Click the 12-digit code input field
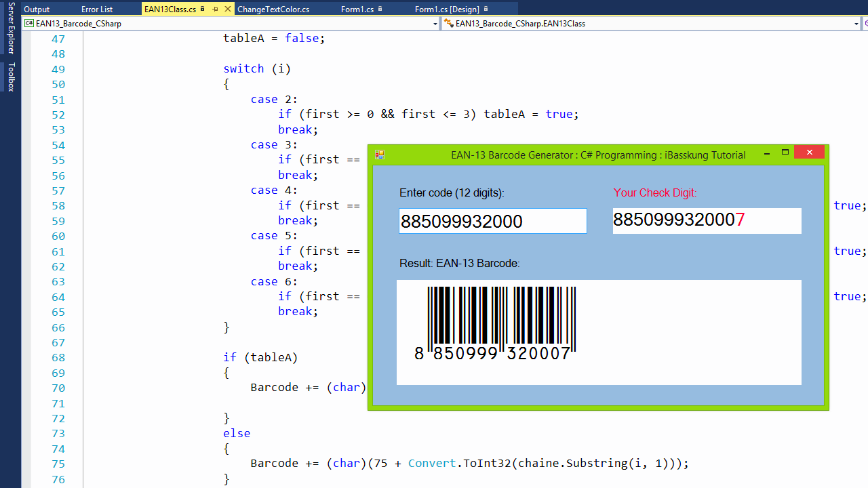 (x=493, y=221)
